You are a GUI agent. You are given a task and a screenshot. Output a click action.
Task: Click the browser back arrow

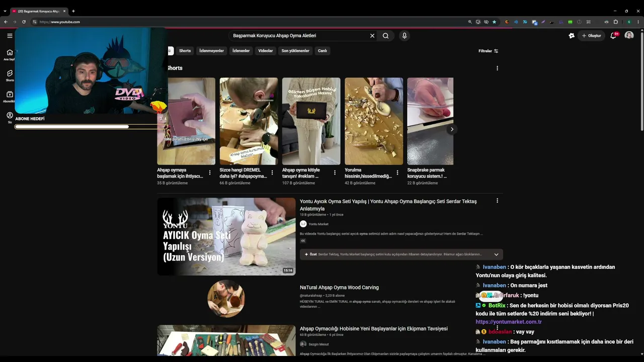6,22
